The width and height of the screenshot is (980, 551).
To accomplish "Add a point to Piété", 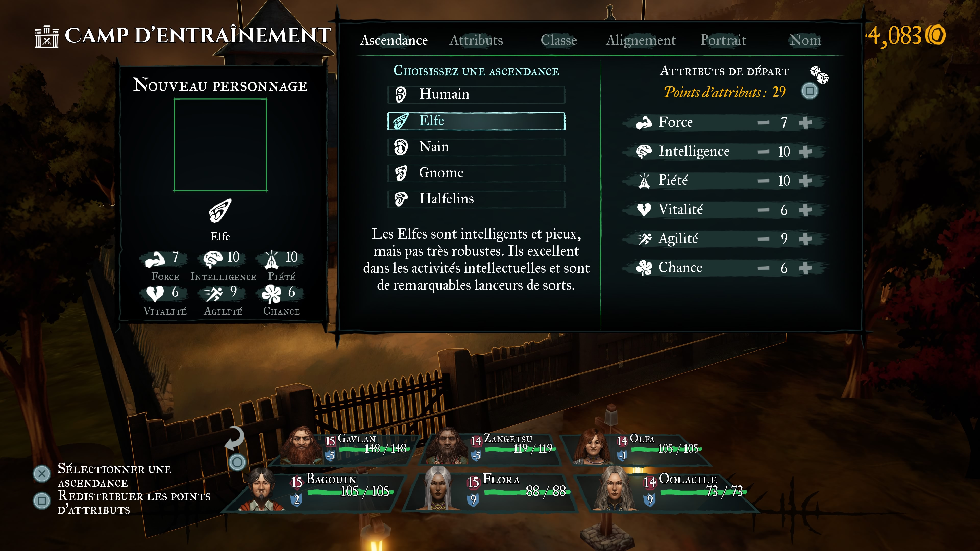I will 805,181.
